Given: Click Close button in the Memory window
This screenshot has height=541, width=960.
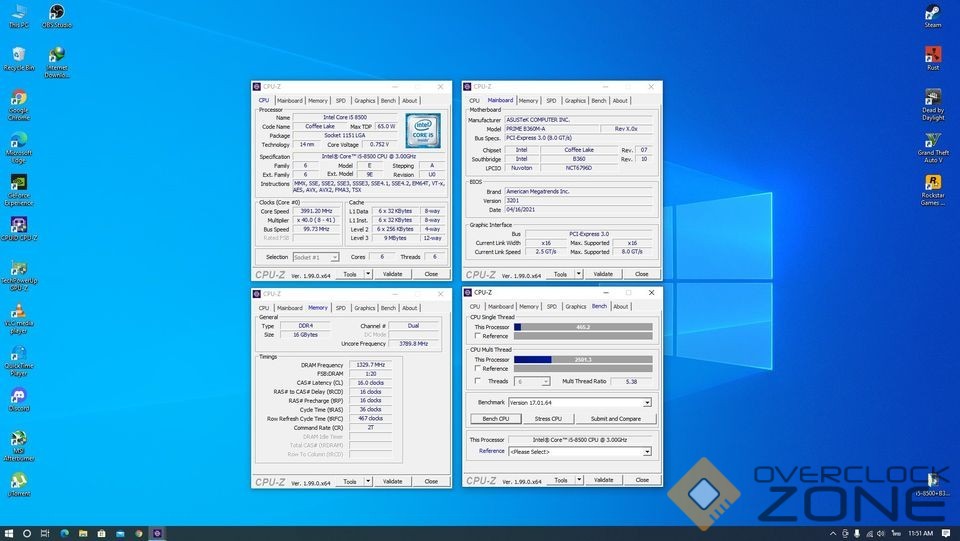Looking at the screenshot, I should point(431,481).
